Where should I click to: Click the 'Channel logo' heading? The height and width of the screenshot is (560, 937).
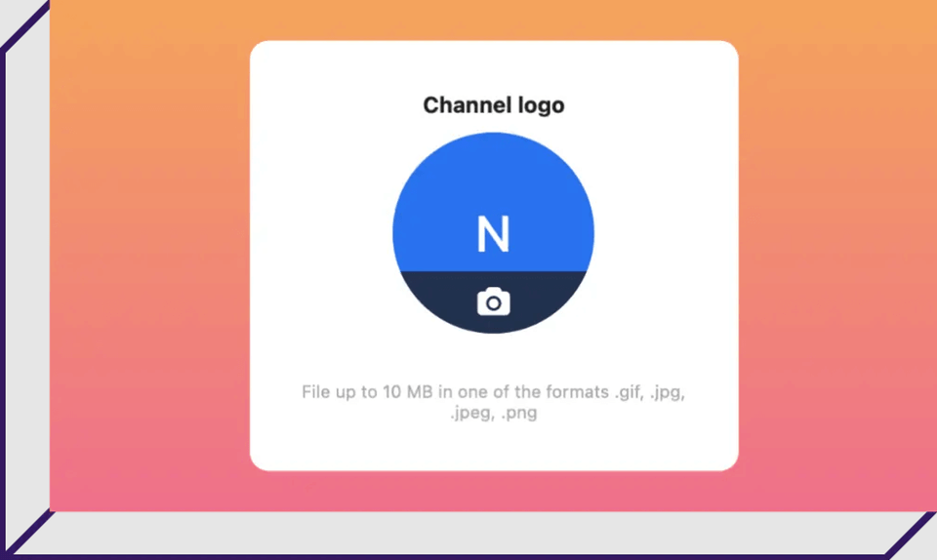click(494, 105)
